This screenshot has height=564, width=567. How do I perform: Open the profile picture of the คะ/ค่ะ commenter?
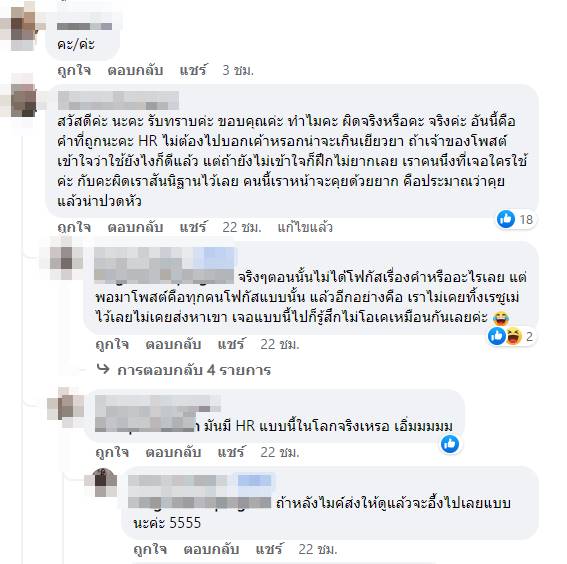(x=24, y=27)
